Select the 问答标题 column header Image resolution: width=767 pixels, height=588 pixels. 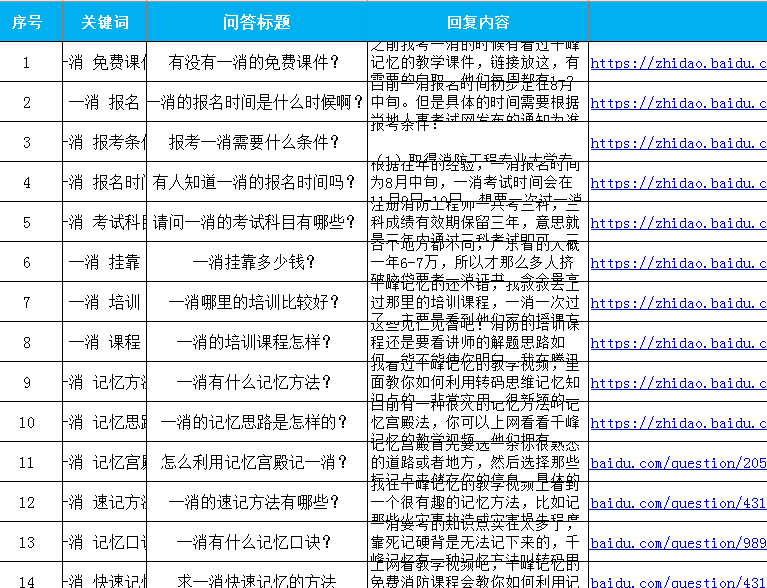click(257, 22)
